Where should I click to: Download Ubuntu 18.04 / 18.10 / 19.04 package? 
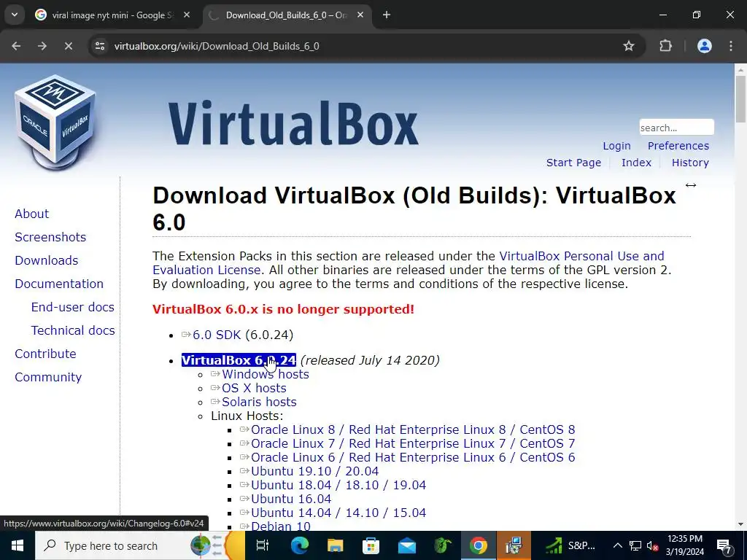click(x=338, y=485)
